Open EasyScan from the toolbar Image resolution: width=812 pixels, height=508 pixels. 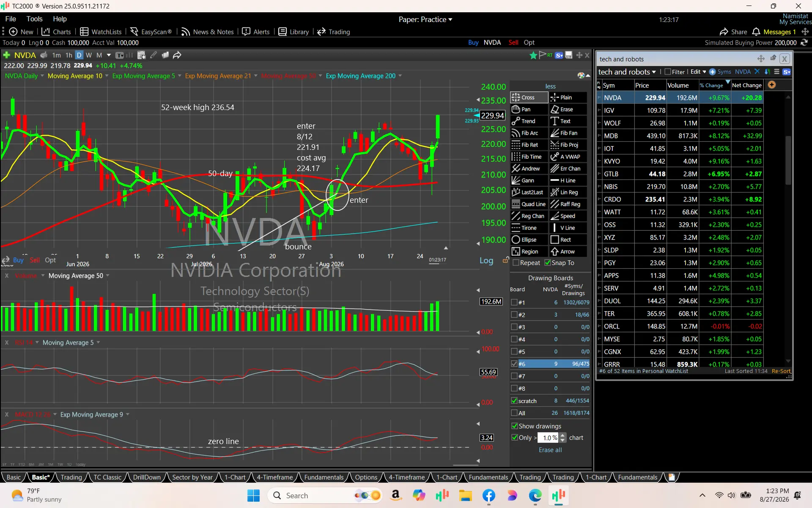(151, 32)
